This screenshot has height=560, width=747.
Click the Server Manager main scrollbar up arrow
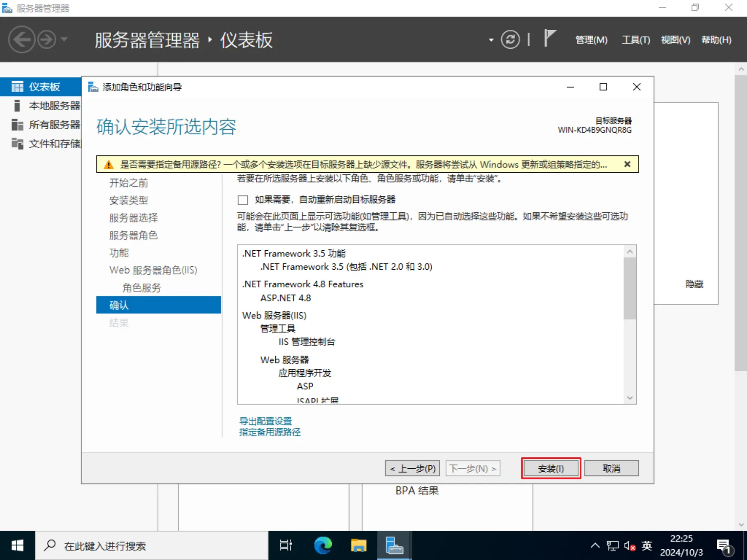pos(741,69)
